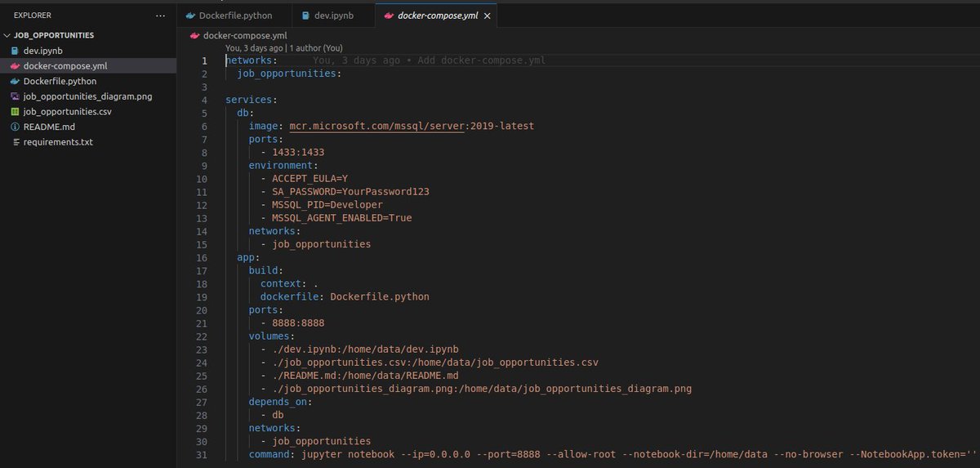Click 'dockerfile: Dockerfile.python' line

click(x=345, y=296)
